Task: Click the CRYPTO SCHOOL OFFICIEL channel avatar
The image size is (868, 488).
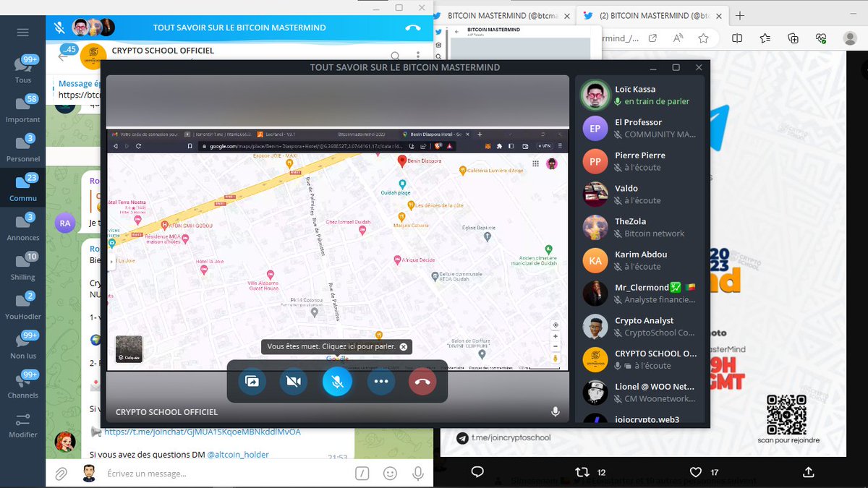Action: 93,56
